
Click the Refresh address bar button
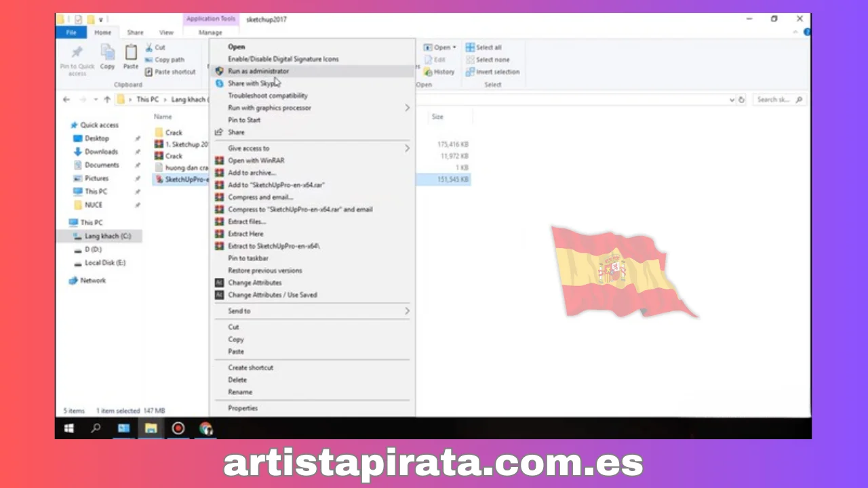click(x=742, y=100)
